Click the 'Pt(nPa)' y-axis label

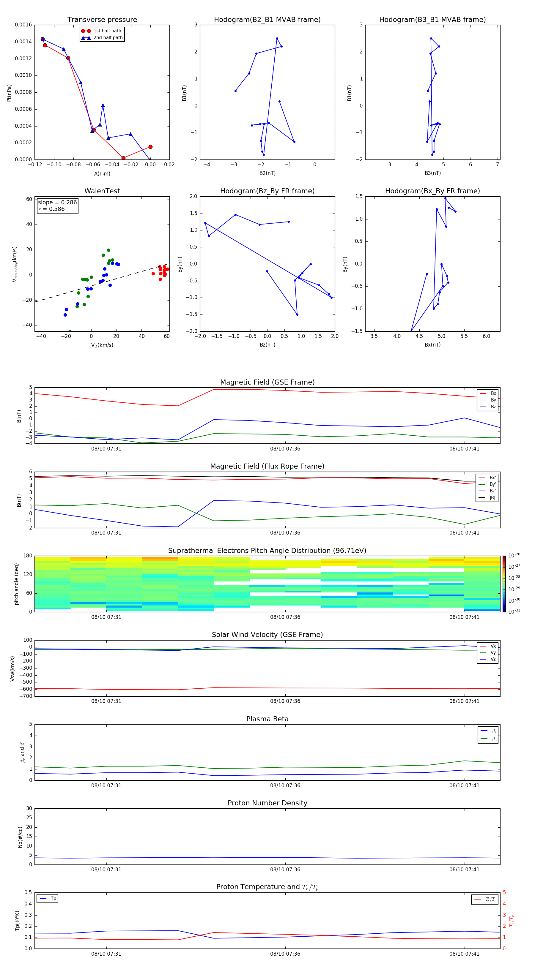click(9, 92)
